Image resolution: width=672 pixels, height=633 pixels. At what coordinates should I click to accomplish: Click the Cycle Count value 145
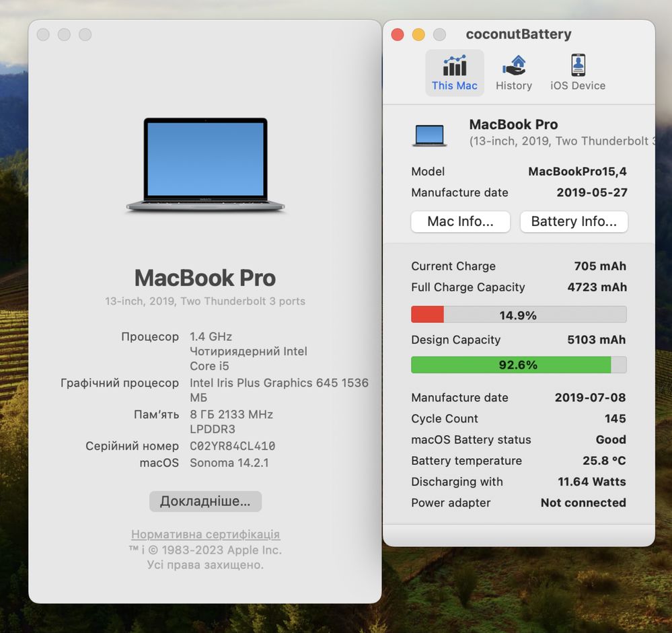(x=615, y=418)
